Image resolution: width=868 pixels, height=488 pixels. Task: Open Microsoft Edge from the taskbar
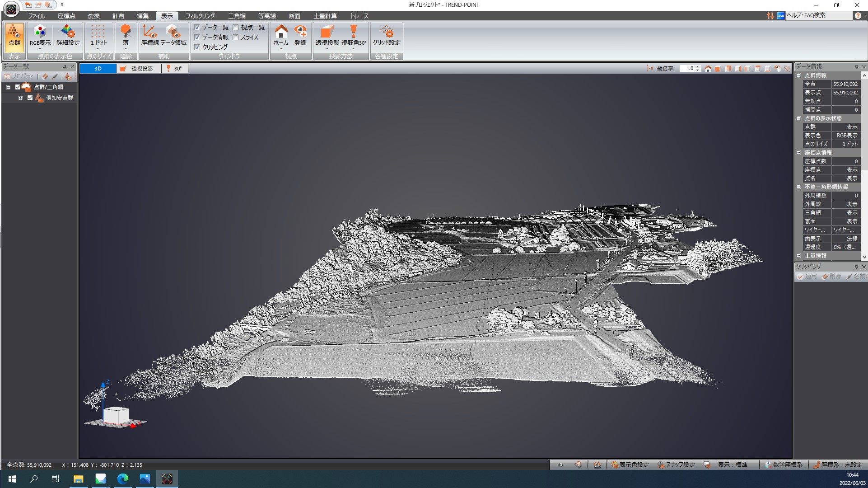point(123,479)
